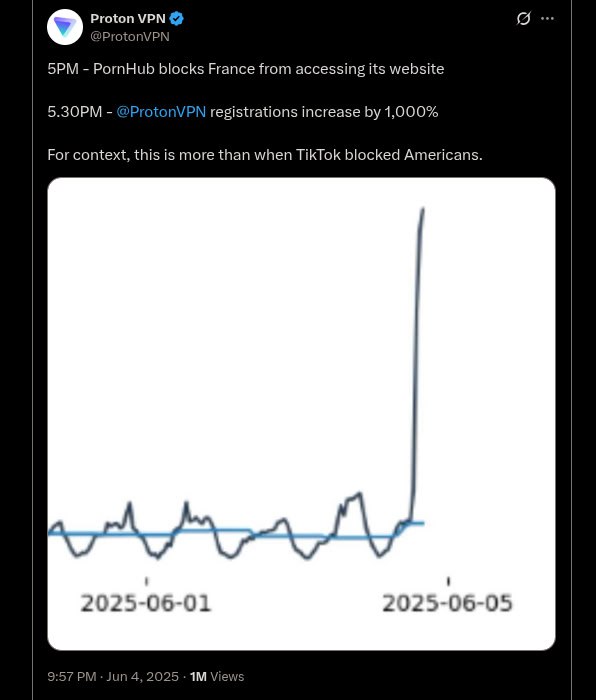Viewport: 596px width, 700px height.
Task: Follow the blue @ProtonVPN mention in the tweet
Action: (x=161, y=112)
